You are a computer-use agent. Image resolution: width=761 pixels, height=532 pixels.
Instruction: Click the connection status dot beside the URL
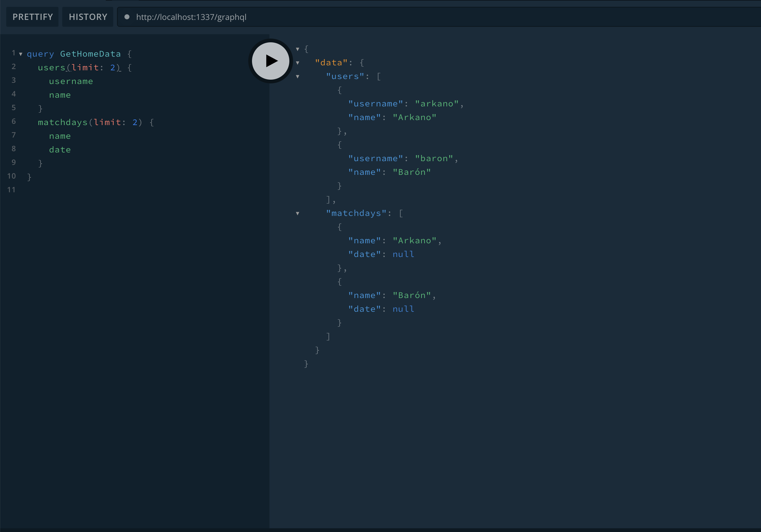coord(127,17)
